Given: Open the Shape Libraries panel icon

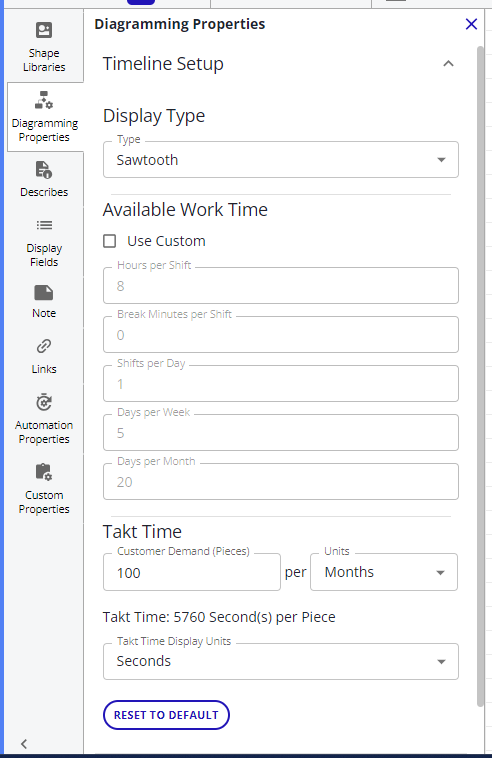Looking at the screenshot, I should (44, 30).
